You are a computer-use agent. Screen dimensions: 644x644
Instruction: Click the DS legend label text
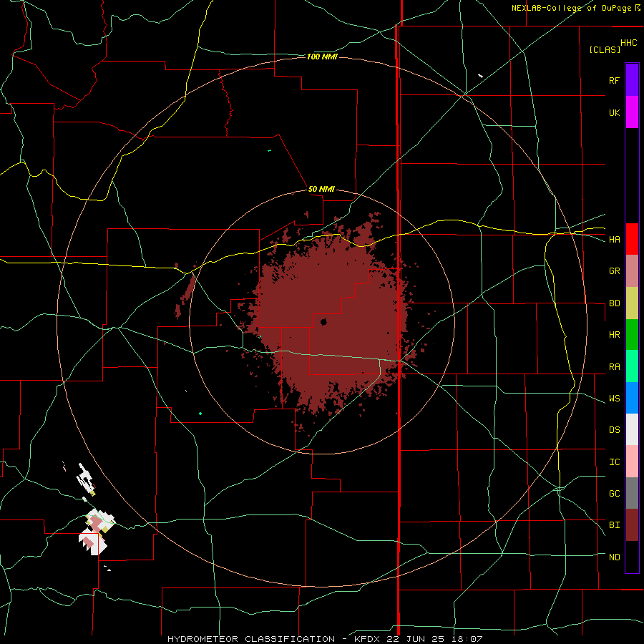pos(614,430)
